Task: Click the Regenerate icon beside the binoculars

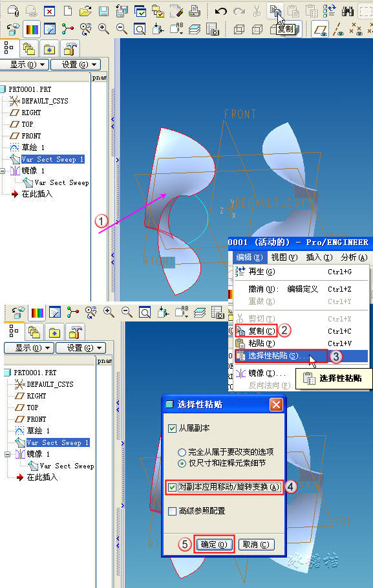Action: [330, 11]
